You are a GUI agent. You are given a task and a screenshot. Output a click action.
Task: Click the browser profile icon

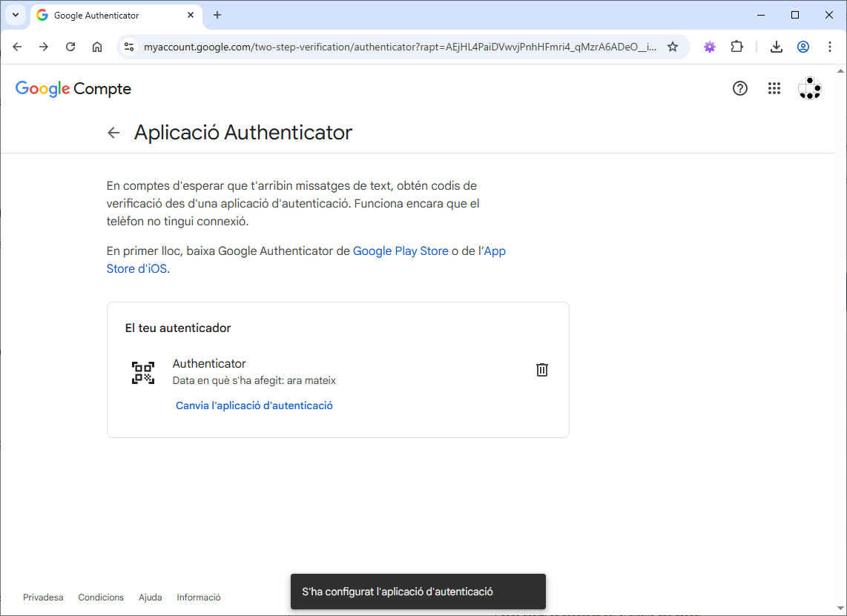pos(803,46)
